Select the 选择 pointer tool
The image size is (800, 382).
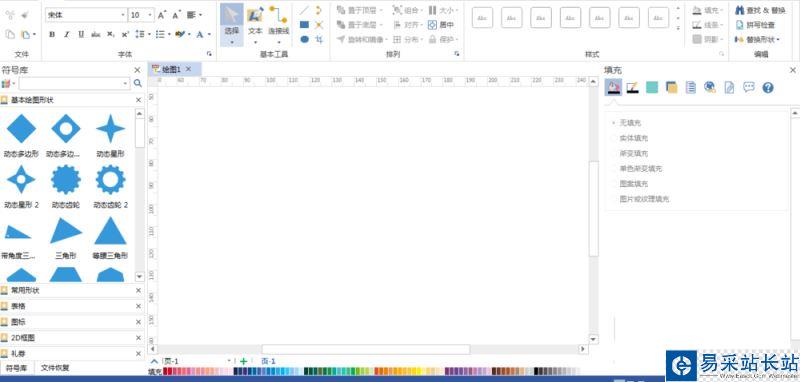point(232,23)
